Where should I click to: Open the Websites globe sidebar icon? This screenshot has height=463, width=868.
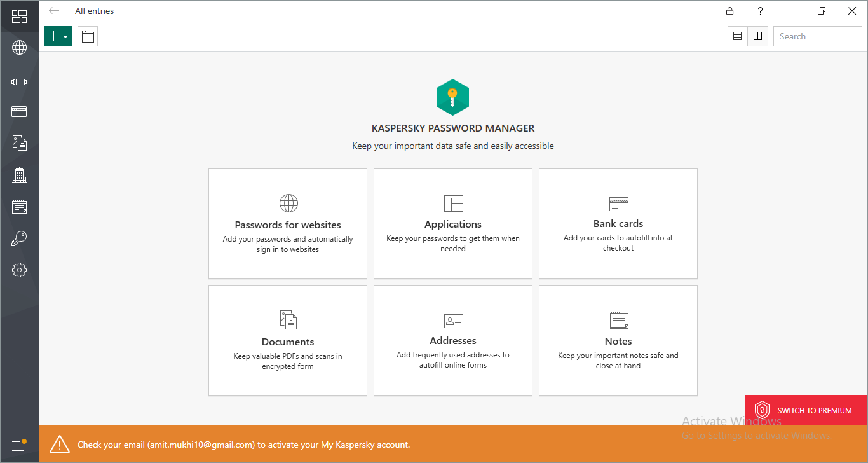click(19, 47)
